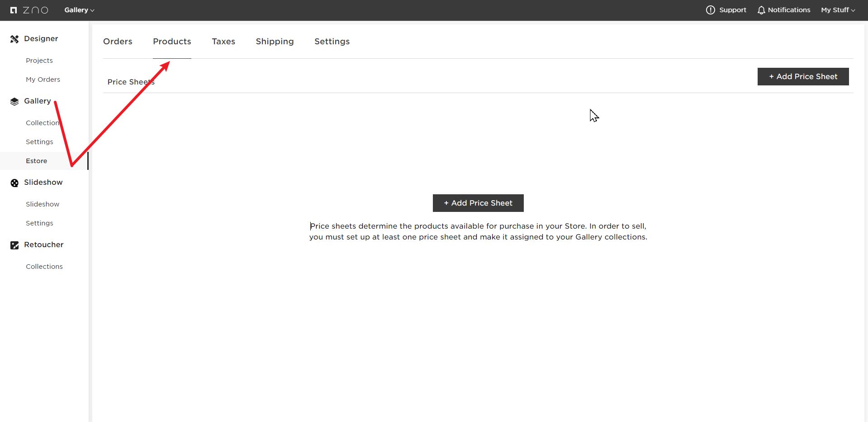Screen dimensions: 868x422
Task: Switch to the estore Settings tab
Action: tap(332, 42)
